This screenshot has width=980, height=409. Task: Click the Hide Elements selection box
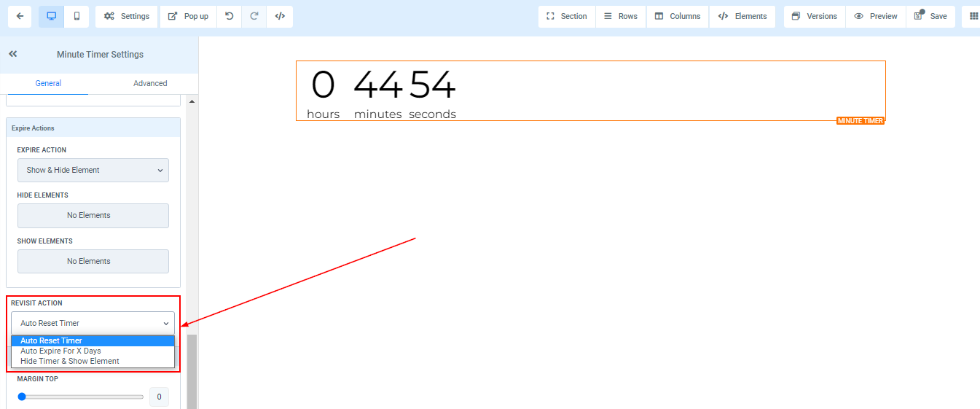tap(93, 215)
